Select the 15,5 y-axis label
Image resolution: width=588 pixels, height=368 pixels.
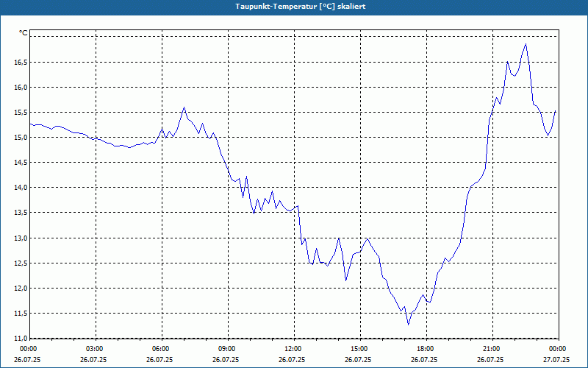point(21,113)
